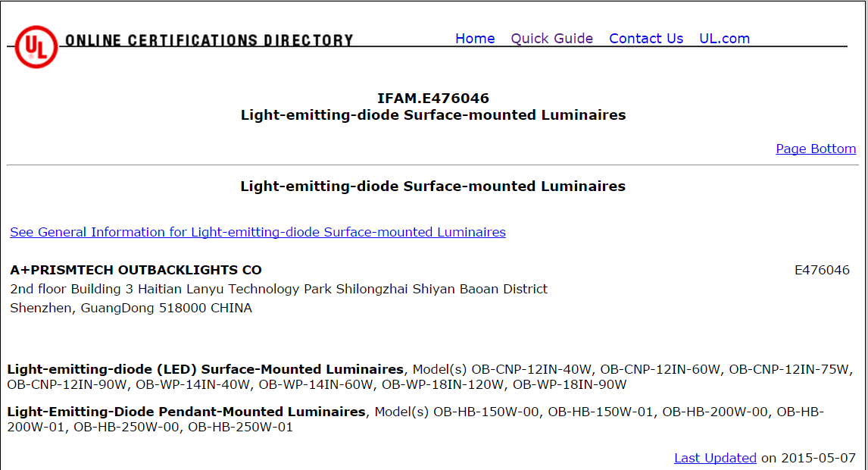Click model OB-HB-250W-01
The image size is (868, 470).
tap(240, 428)
